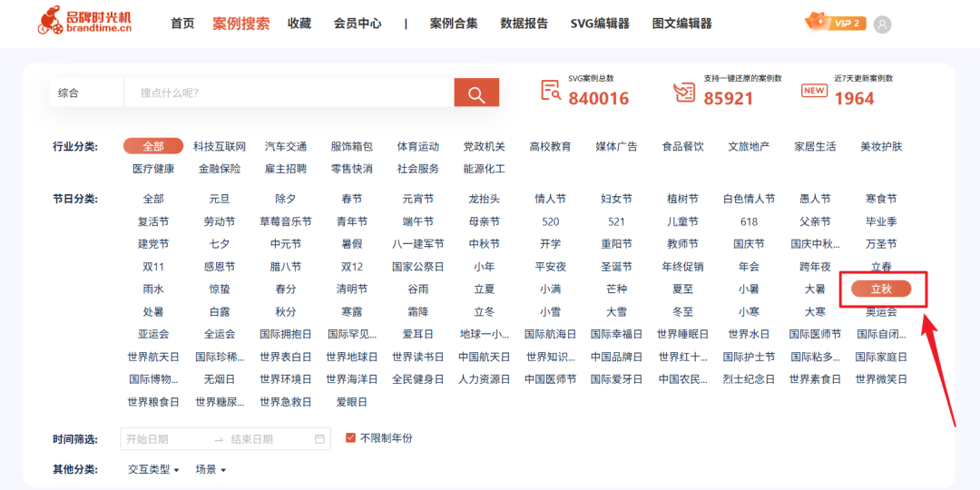Viewport: 980px width, 490px height.
Task: Click the 85921 restorable cases number
Action: point(728,98)
